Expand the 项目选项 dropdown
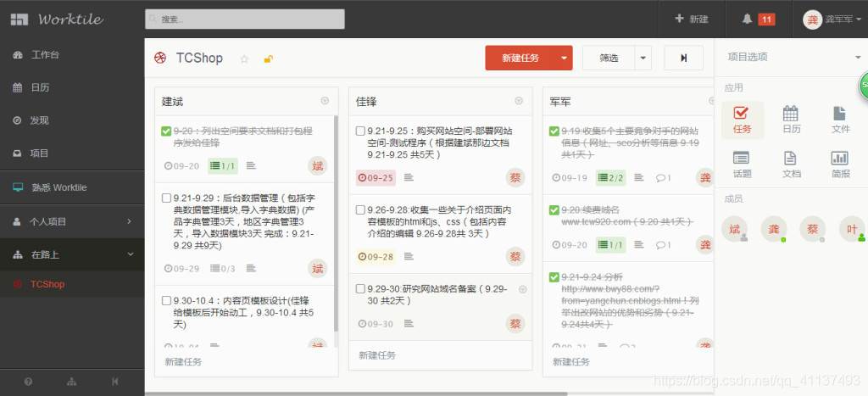The image size is (868, 396). (x=858, y=57)
